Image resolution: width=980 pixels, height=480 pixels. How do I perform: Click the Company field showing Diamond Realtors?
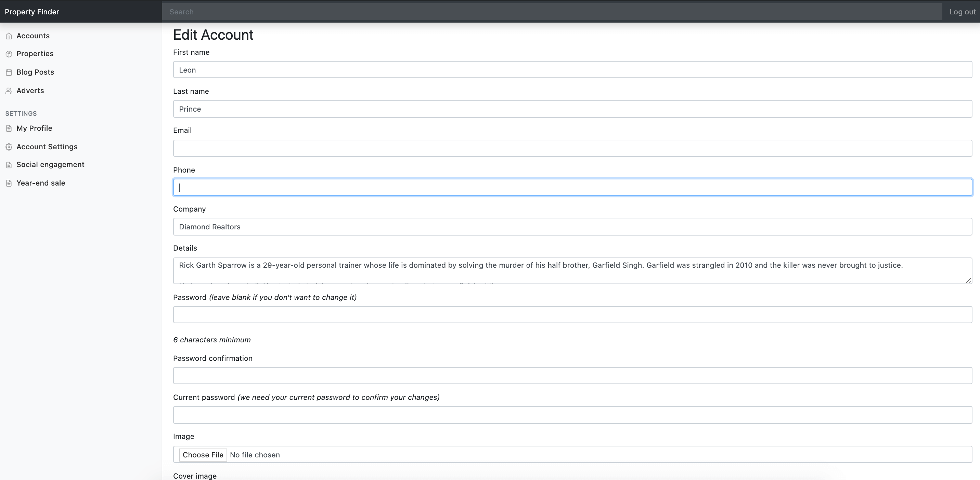click(x=571, y=227)
